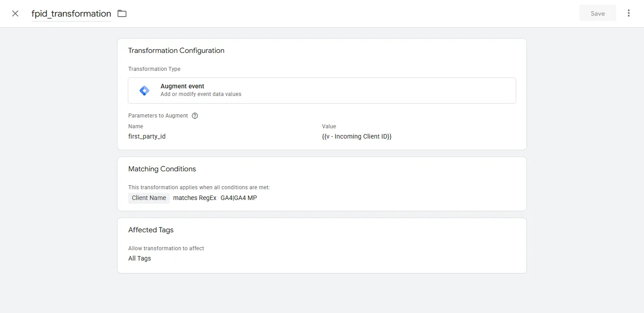644x313 pixels.
Task: Click the Transformation Configuration heading
Action: tap(176, 51)
